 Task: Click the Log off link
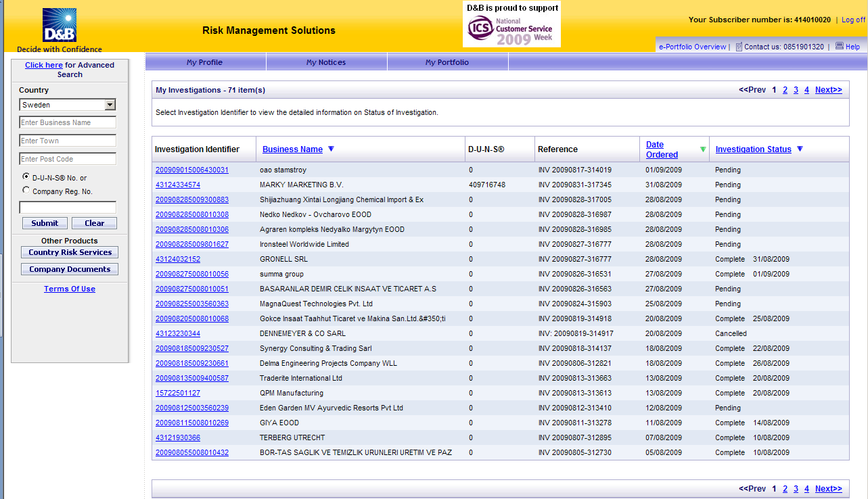853,20
